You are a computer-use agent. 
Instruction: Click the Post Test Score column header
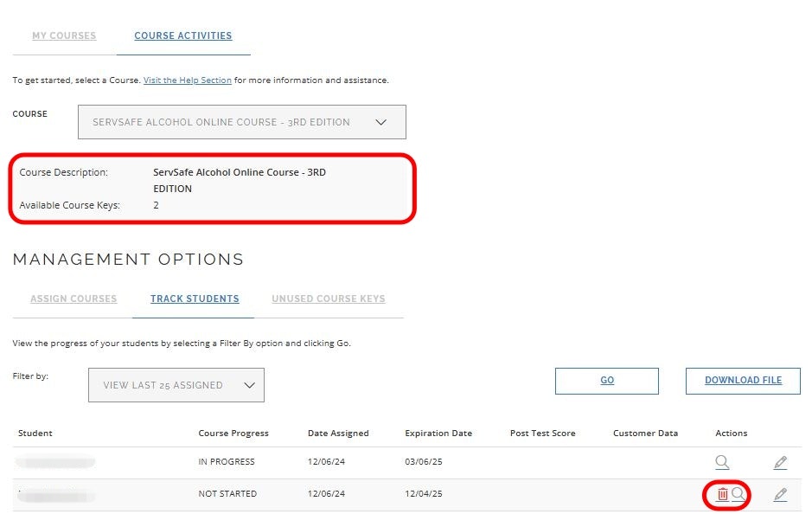[542, 434]
